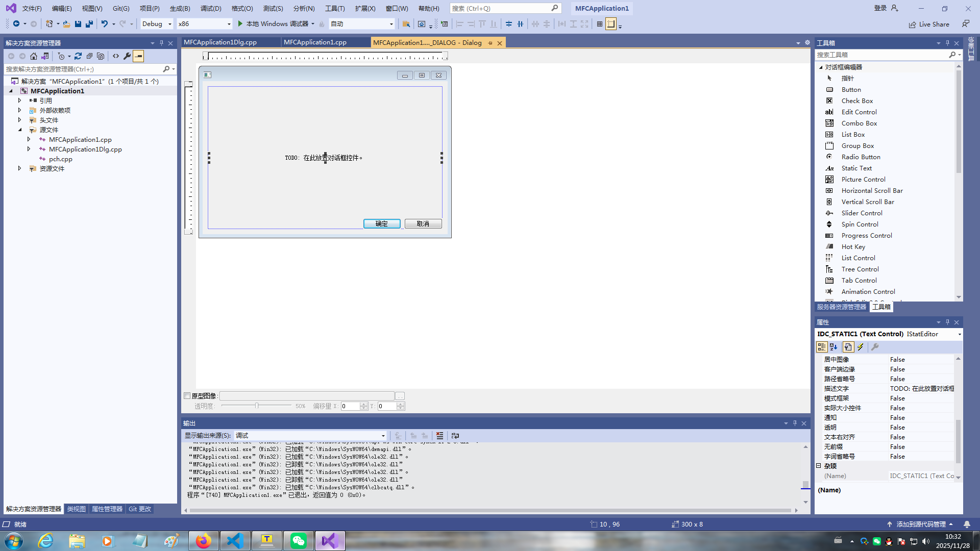Click the 透明度 transparency slider
This screenshot has height=551, width=980.
point(257,406)
